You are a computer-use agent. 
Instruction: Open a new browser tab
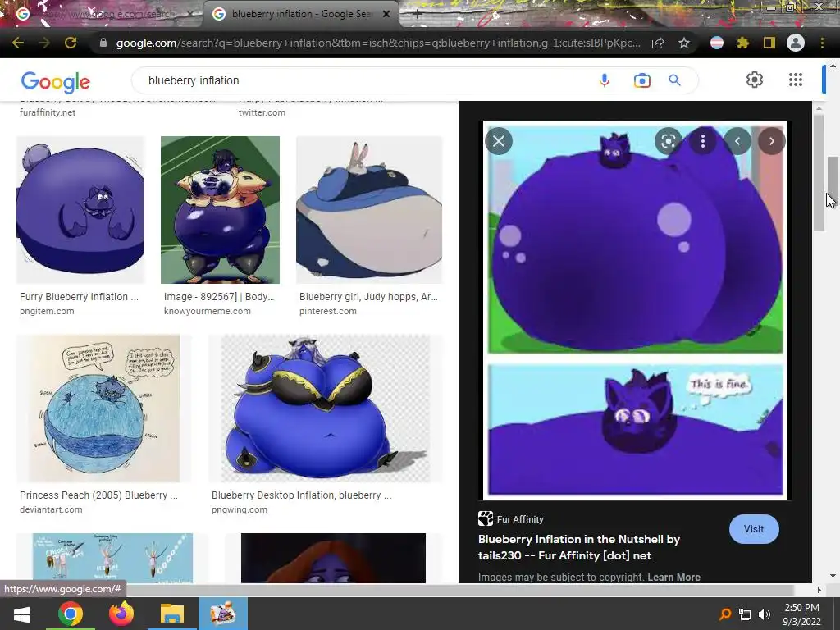click(x=417, y=15)
